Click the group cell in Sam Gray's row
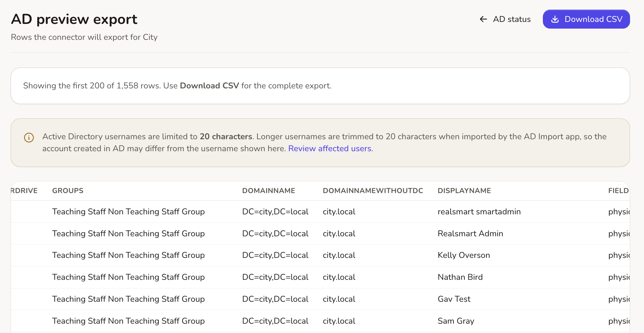Viewport: 644px width, 333px height. (x=128, y=321)
